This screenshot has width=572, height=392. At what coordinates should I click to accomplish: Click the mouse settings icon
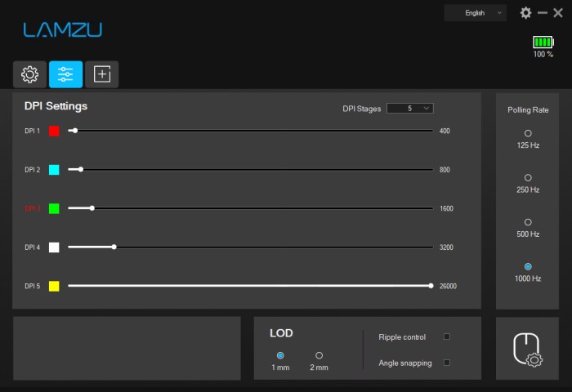(527, 349)
